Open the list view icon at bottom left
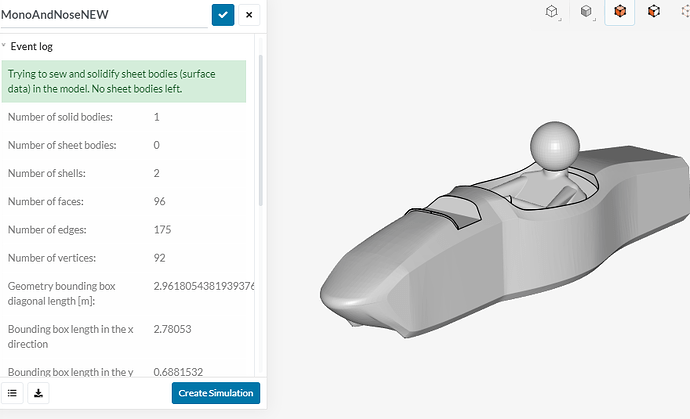The height and width of the screenshot is (419, 690). click(13, 393)
